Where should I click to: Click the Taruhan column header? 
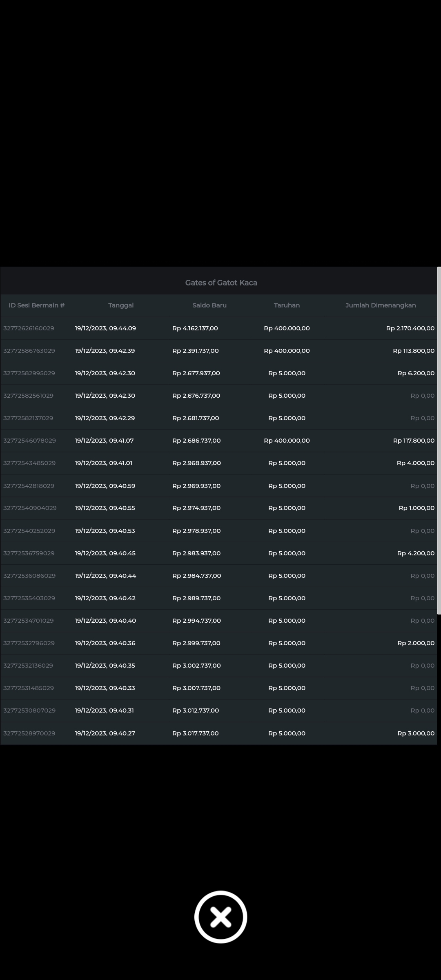pyautogui.click(x=287, y=305)
